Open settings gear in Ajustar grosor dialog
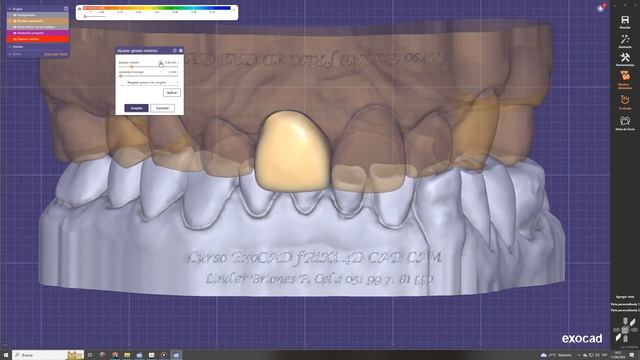Image resolution: width=640 pixels, height=360 pixels. coord(180,51)
